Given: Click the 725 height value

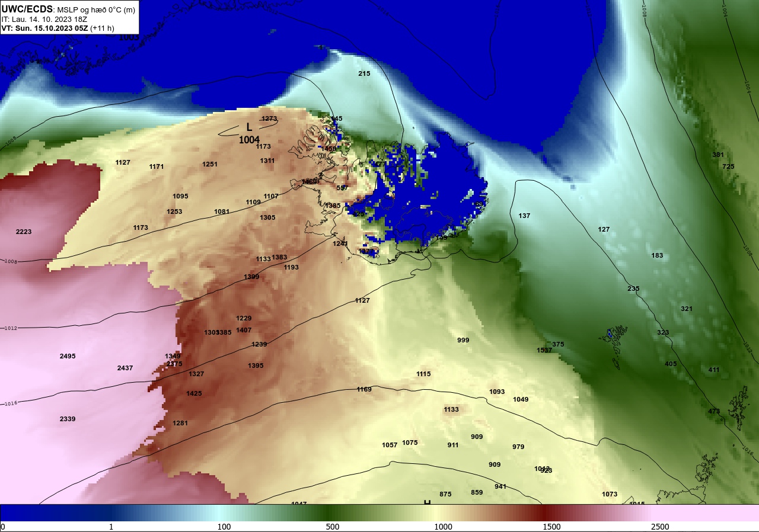Looking at the screenshot, I should [x=728, y=166].
